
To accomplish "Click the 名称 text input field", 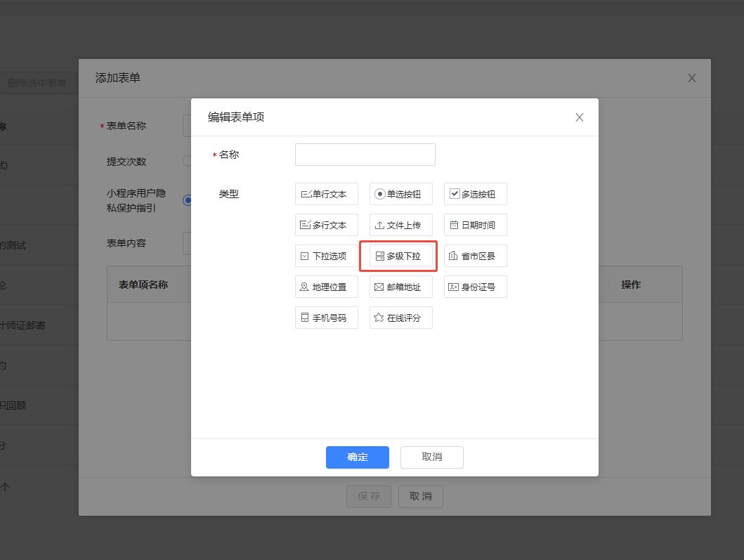I will click(x=365, y=155).
